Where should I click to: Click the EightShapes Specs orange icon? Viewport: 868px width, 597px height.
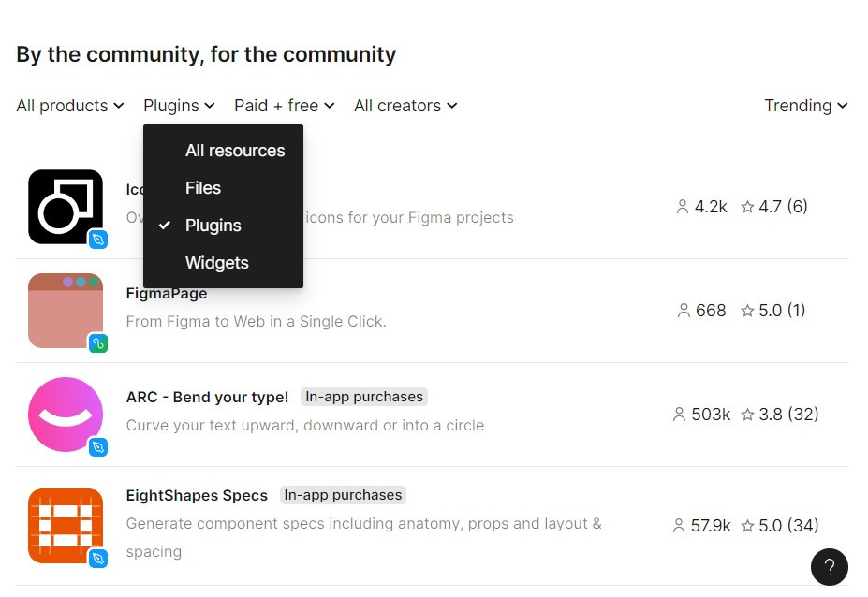coord(66,525)
